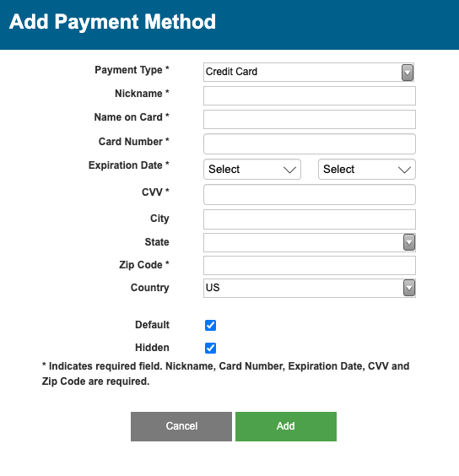
Task: Click into the Card Number field
Action: tap(310, 143)
